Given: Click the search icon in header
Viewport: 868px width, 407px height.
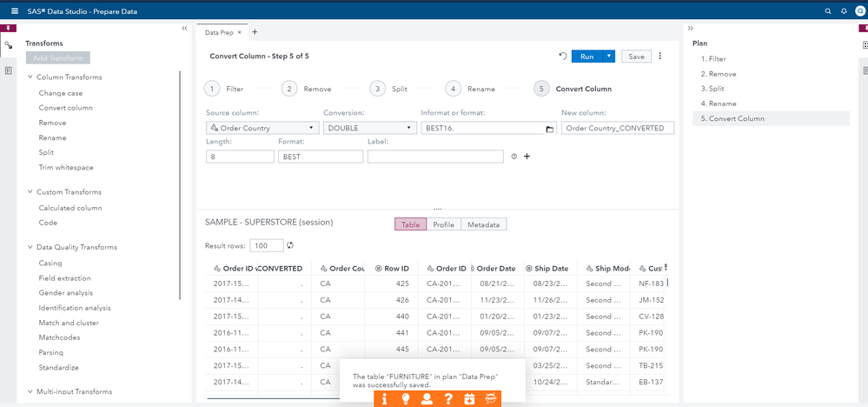Looking at the screenshot, I should (827, 11).
